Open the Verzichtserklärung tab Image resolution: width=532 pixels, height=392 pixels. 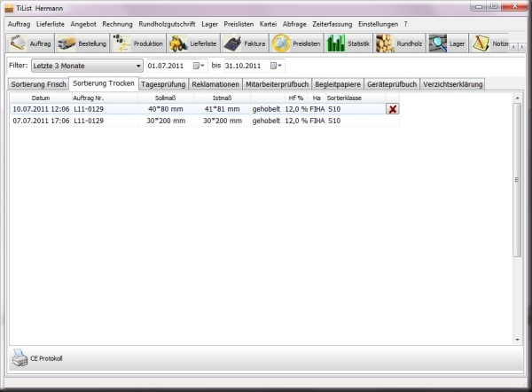pyautogui.click(x=452, y=84)
